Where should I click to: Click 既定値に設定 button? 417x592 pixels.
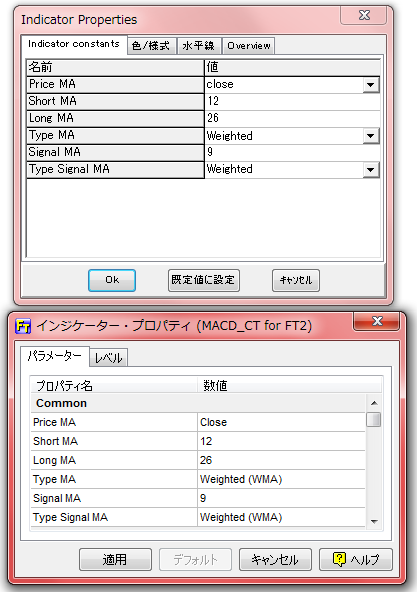[x=204, y=280]
